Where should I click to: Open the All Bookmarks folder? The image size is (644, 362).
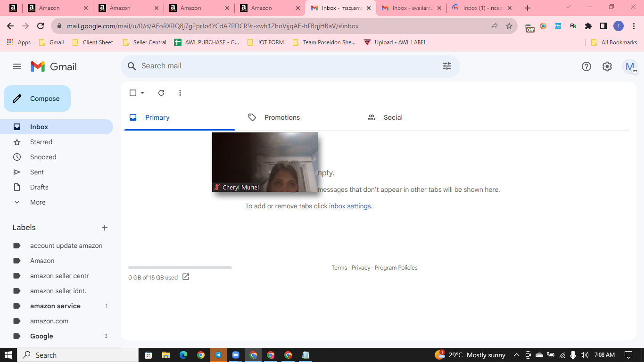(614, 42)
